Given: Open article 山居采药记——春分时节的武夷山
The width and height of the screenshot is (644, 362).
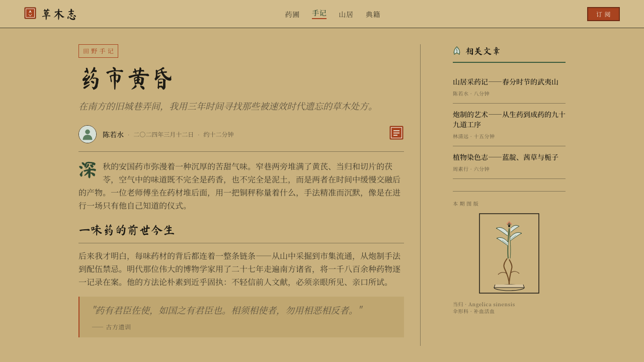Looking at the screenshot, I should [x=506, y=82].
